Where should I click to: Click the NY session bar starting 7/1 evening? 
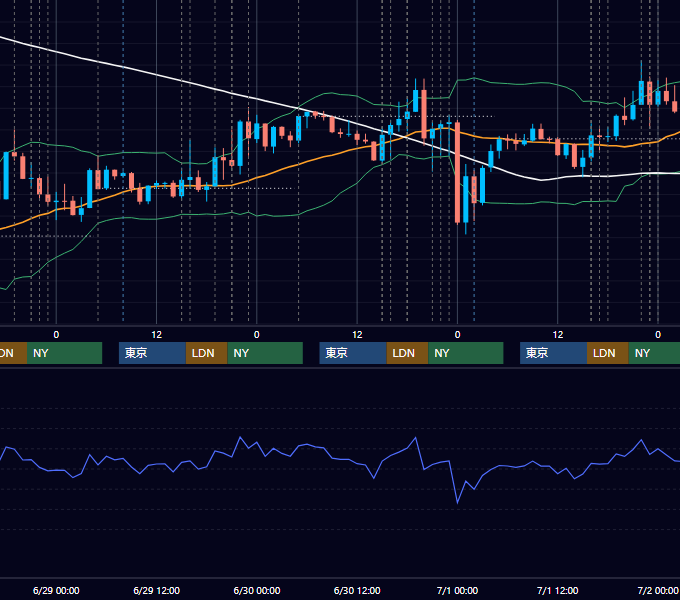[x=654, y=353]
